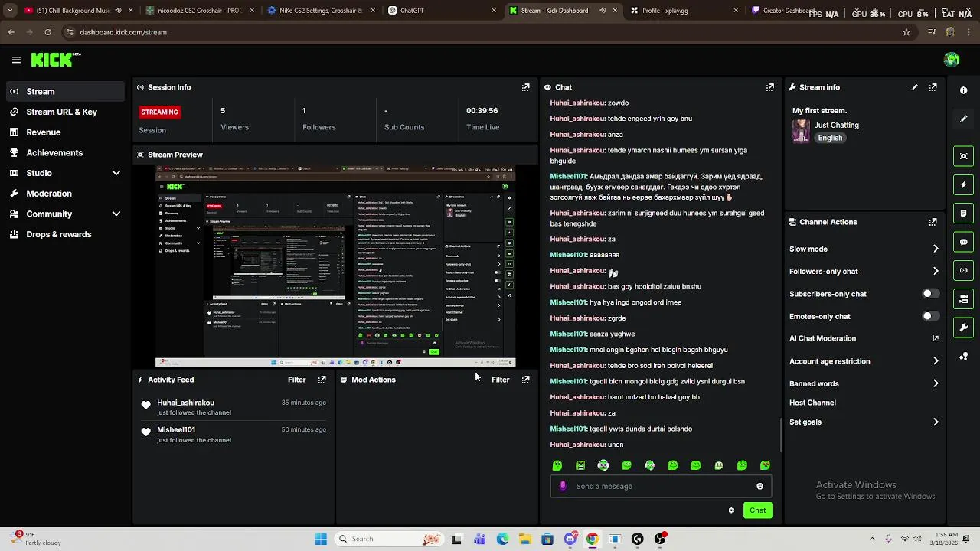Pop out the Chat panel
Viewport: 980px width, 551px height.
(x=770, y=87)
